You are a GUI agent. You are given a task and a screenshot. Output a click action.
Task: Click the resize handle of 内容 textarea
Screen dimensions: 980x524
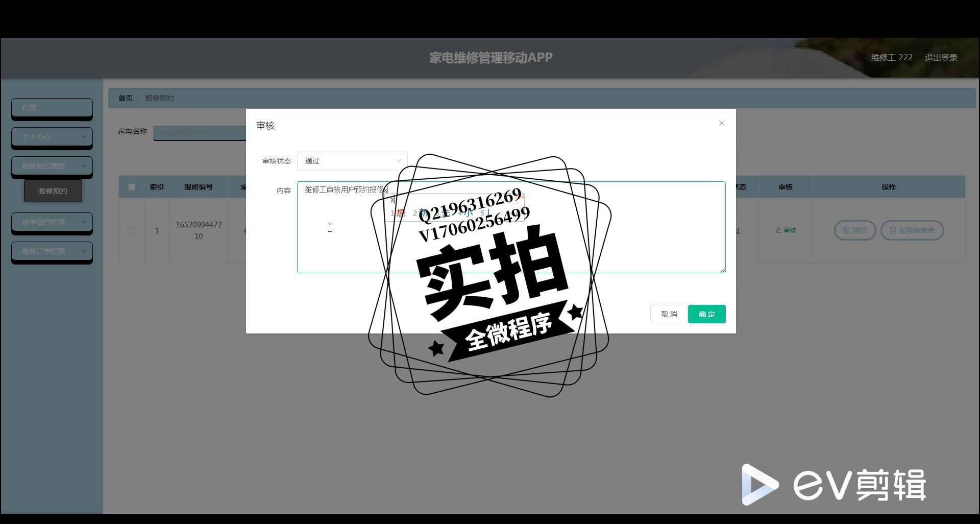[723, 270]
